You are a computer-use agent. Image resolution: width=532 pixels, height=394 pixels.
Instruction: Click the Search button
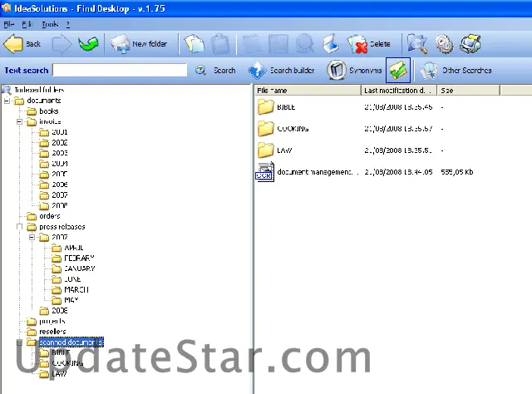tap(215, 71)
